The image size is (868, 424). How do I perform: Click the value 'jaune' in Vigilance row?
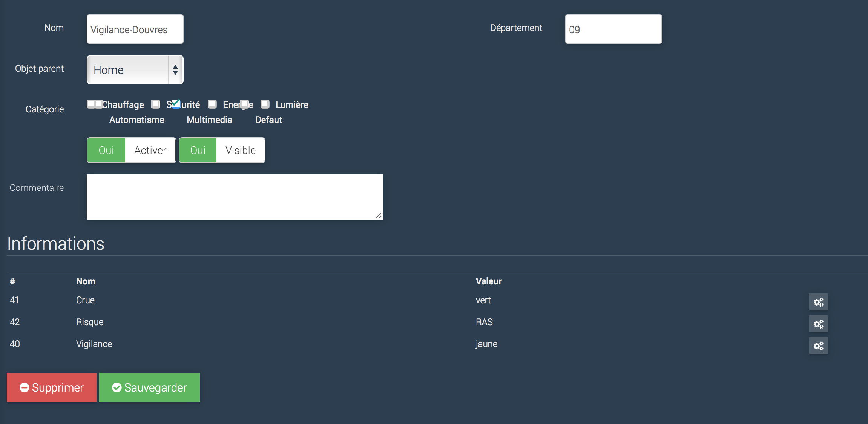[486, 344]
